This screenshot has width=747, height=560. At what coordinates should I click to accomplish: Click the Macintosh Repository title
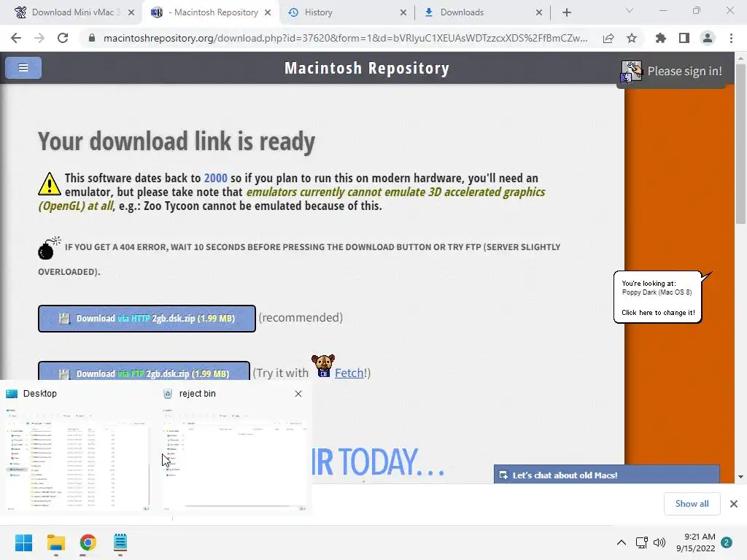point(367,69)
